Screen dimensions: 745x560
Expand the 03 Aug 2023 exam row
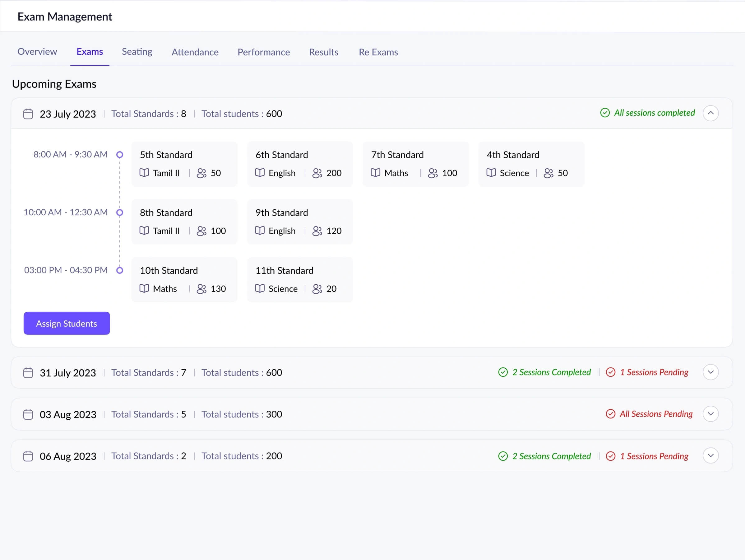coord(711,414)
